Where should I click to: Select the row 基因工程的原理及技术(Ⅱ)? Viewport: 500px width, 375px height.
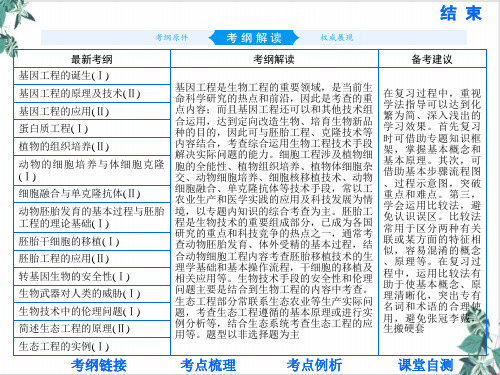point(92,94)
